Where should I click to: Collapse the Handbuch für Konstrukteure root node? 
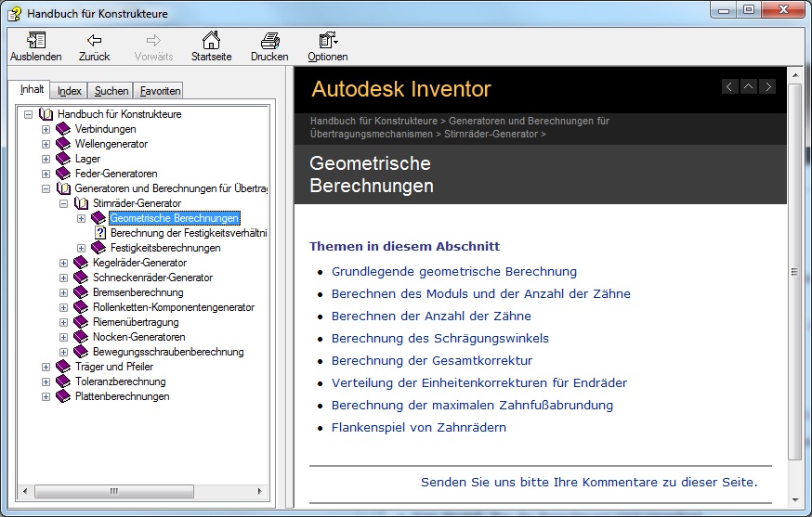tap(28, 114)
